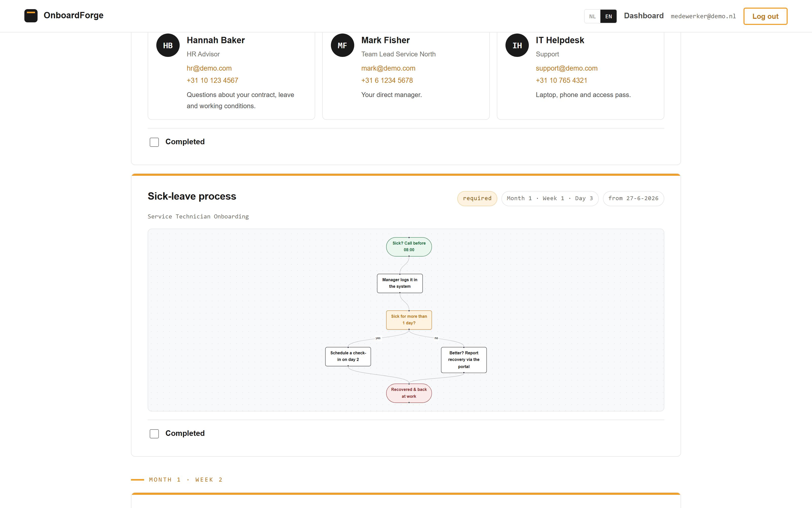
Task: Call +31 6 1234 5678
Action: pos(387,80)
